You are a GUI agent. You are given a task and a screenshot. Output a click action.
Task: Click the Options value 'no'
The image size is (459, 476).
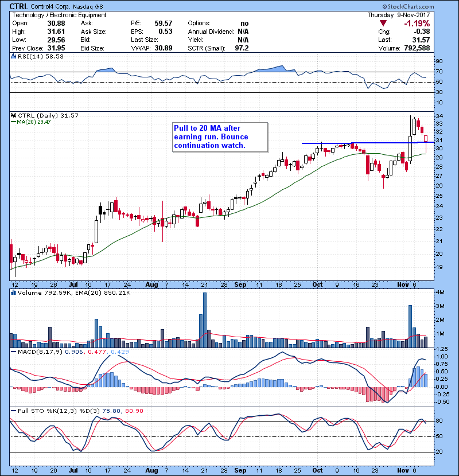[244, 24]
